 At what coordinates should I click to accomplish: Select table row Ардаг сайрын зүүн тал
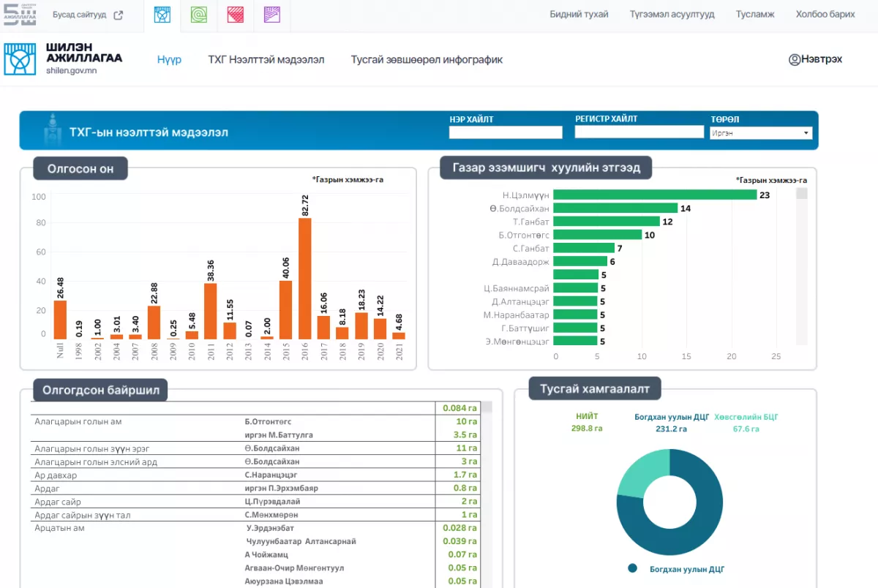click(x=256, y=515)
